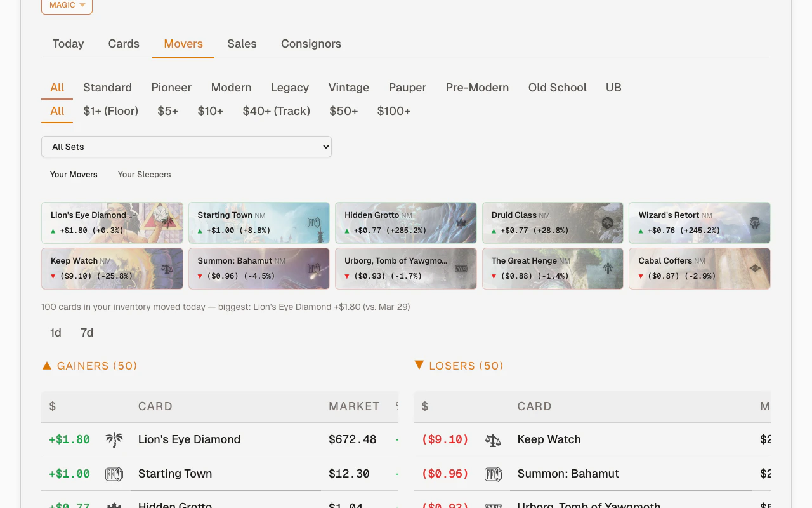812x508 pixels.
Task: Open the Great Henge mover card
Action: 553,269
